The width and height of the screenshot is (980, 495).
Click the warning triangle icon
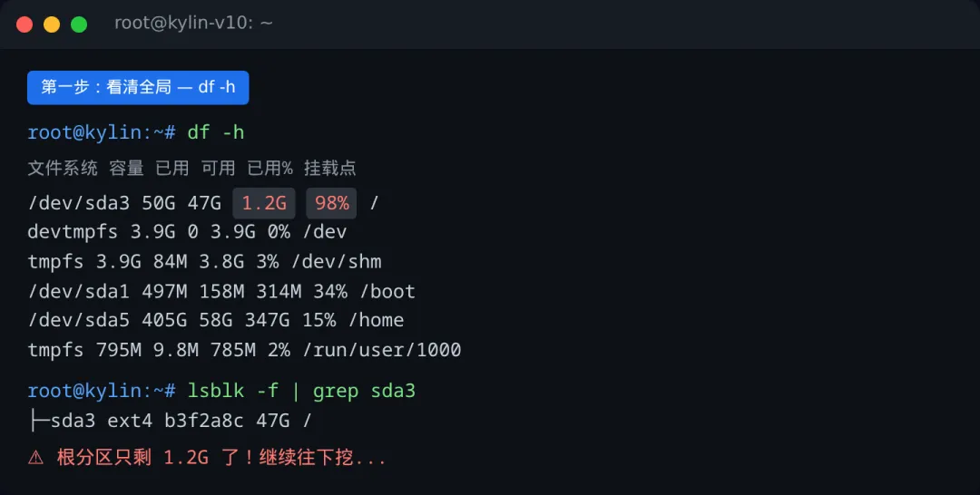(36, 458)
